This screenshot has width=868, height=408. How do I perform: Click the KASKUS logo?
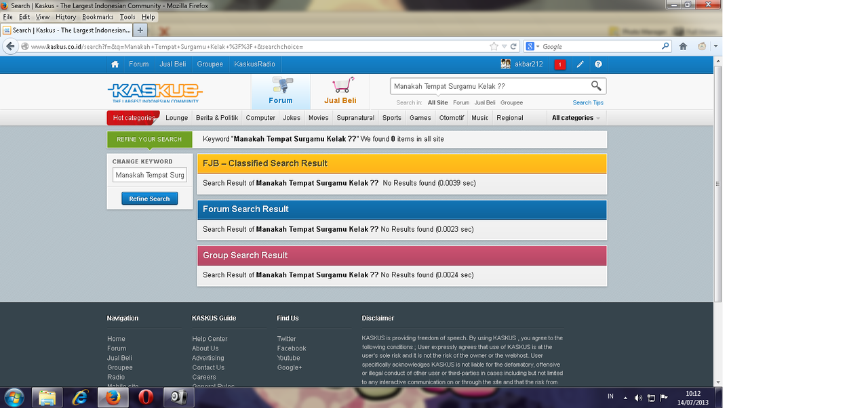pos(155,92)
